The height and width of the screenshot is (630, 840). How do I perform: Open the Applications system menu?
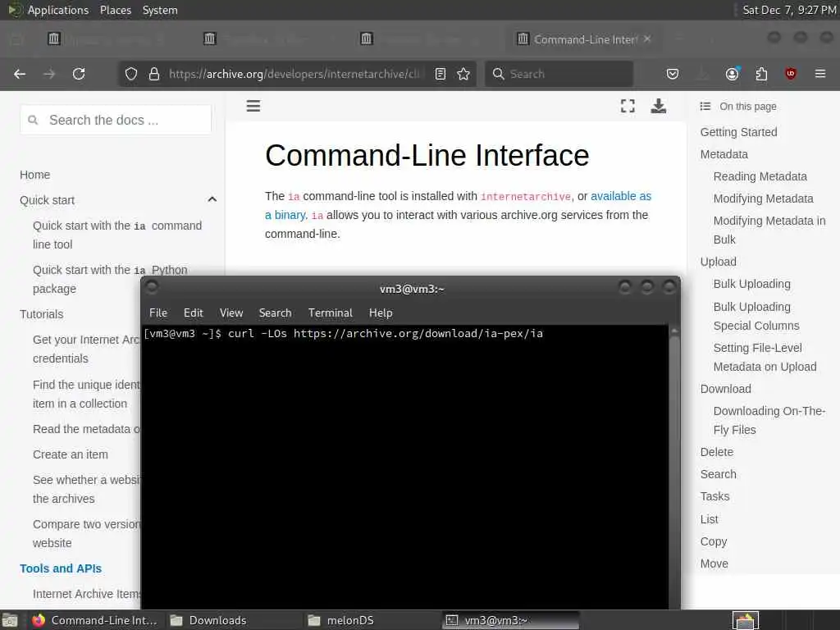[58, 10]
